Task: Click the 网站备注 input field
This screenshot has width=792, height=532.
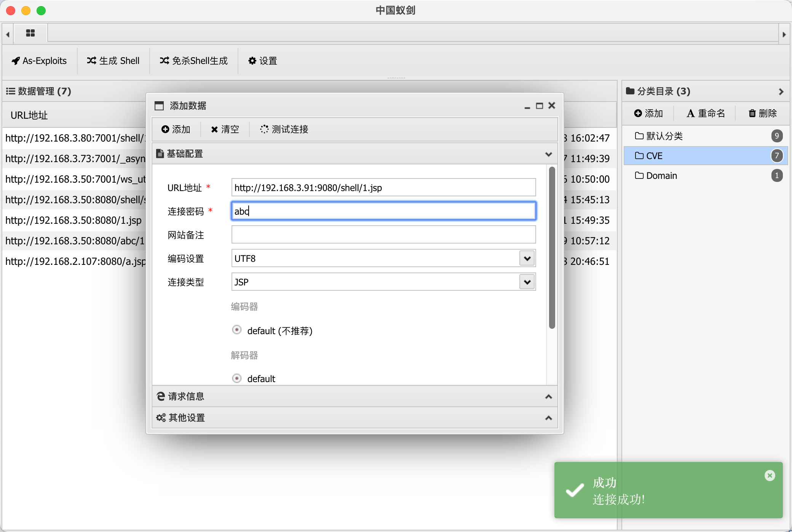Action: [x=383, y=235]
